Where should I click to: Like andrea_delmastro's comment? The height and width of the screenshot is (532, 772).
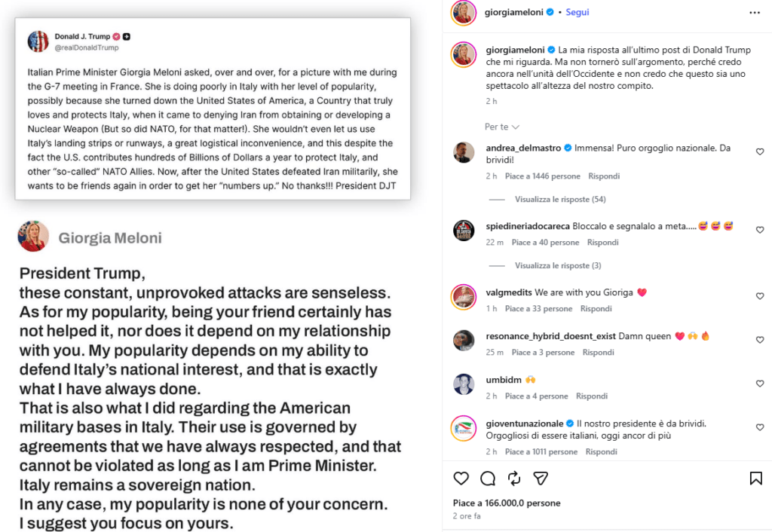pos(760,151)
